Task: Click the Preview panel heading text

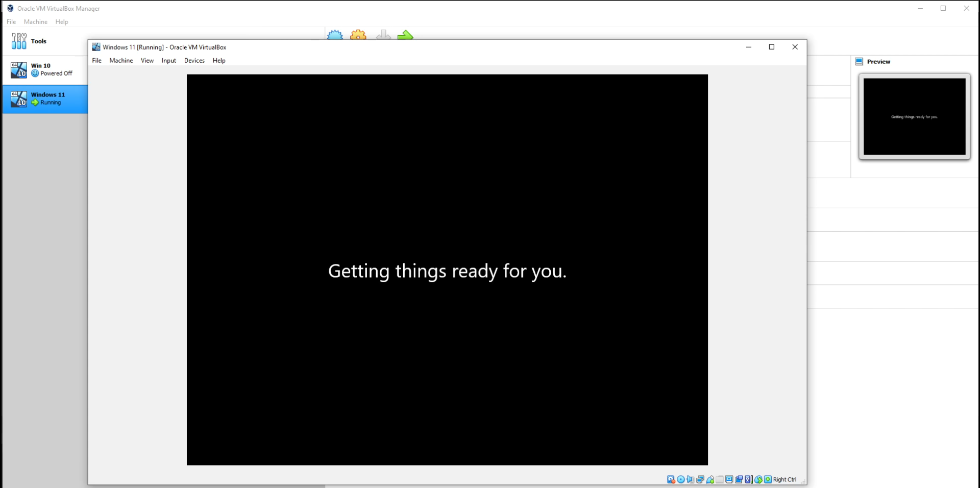Action: [878, 62]
